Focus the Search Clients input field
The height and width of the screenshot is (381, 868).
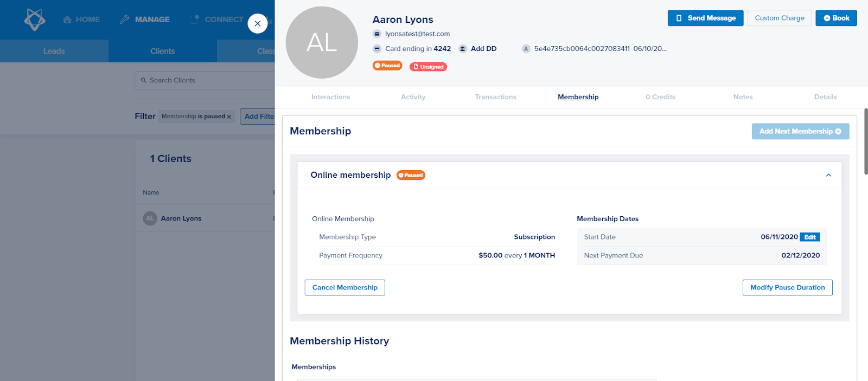click(x=206, y=80)
